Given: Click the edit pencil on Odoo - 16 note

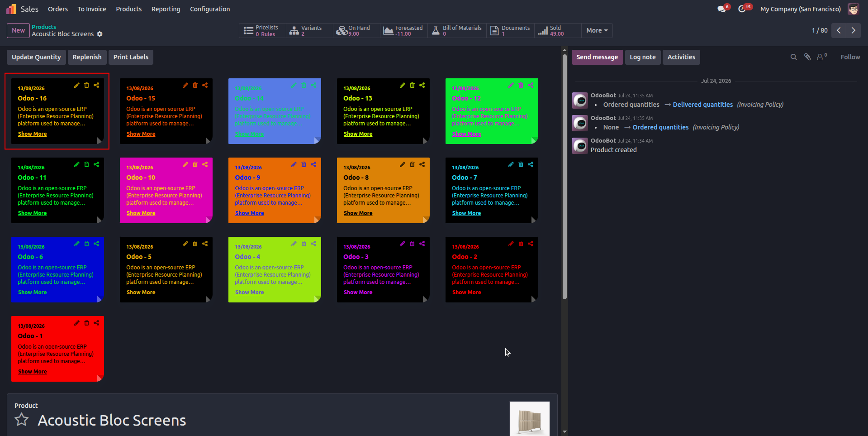Looking at the screenshot, I should tap(77, 85).
